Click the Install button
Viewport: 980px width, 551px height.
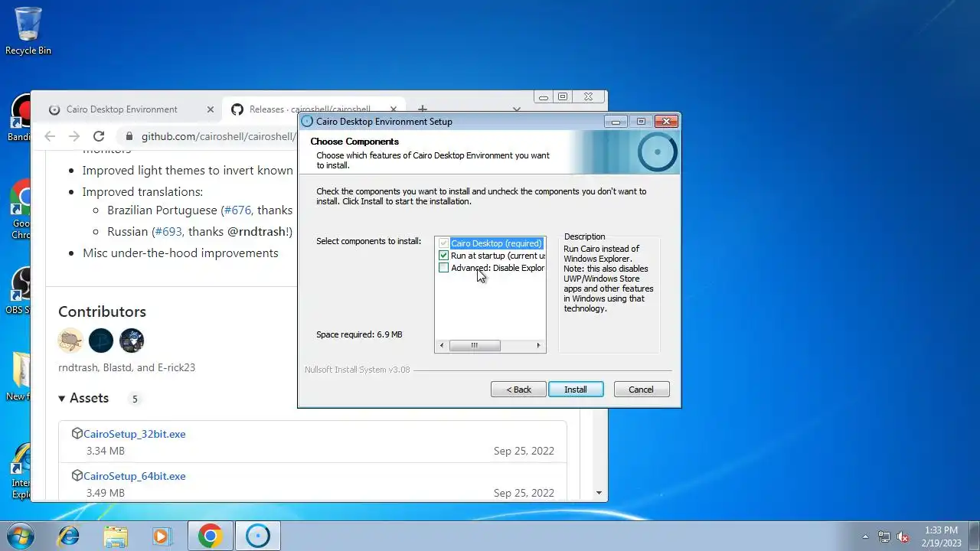tap(576, 390)
